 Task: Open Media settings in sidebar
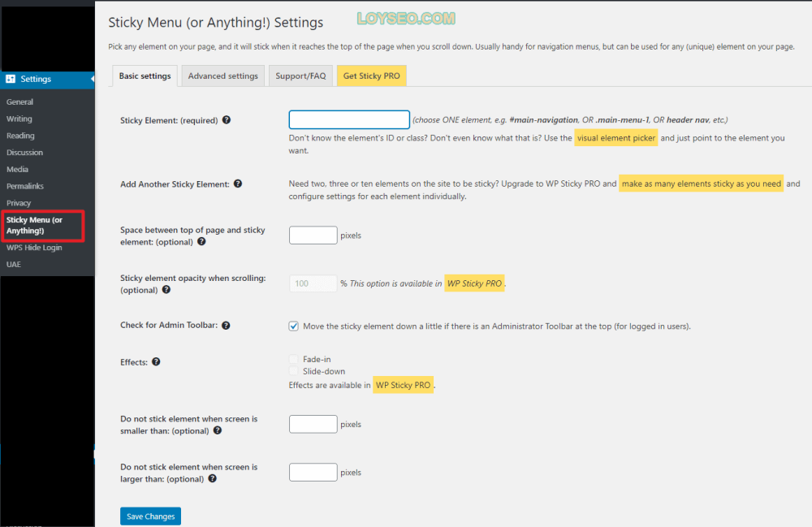(18, 169)
